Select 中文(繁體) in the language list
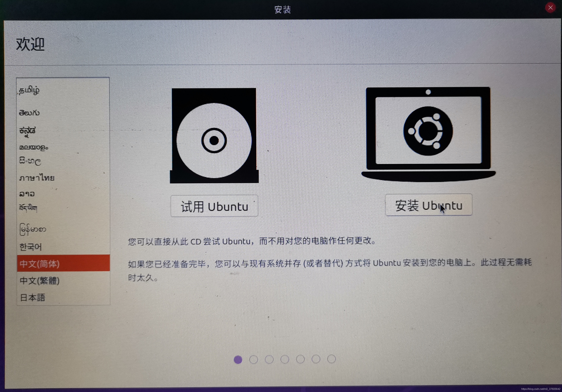The image size is (562, 392). click(x=63, y=281)
